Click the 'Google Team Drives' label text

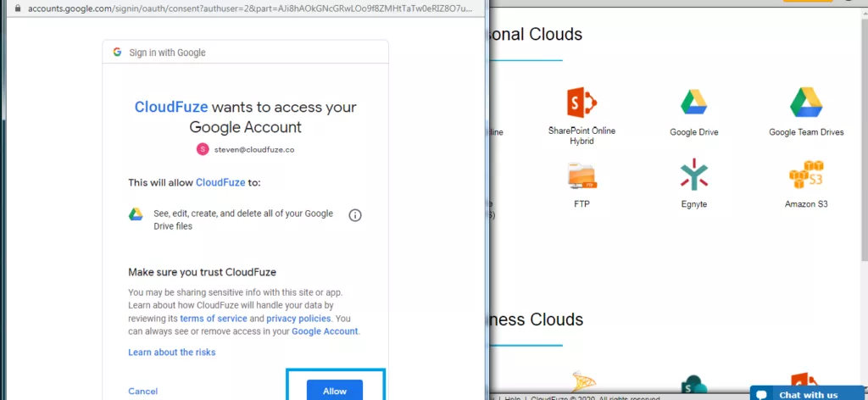pyautogui.click(x=806, y=132)
